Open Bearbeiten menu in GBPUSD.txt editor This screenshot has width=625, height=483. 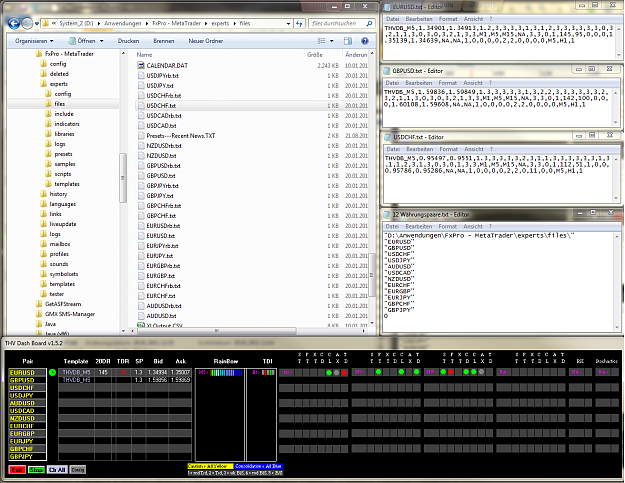click(419, 82)
